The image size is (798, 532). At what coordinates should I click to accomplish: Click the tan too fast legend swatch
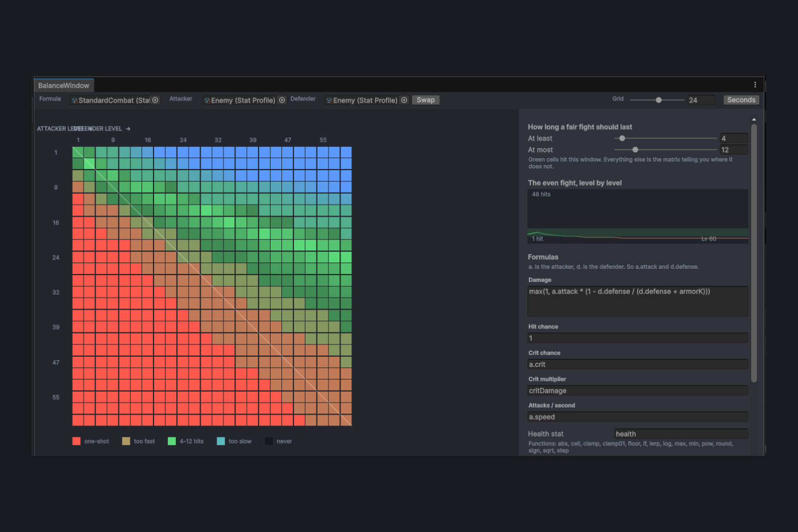pyautogui.click(x=126, y=441)
